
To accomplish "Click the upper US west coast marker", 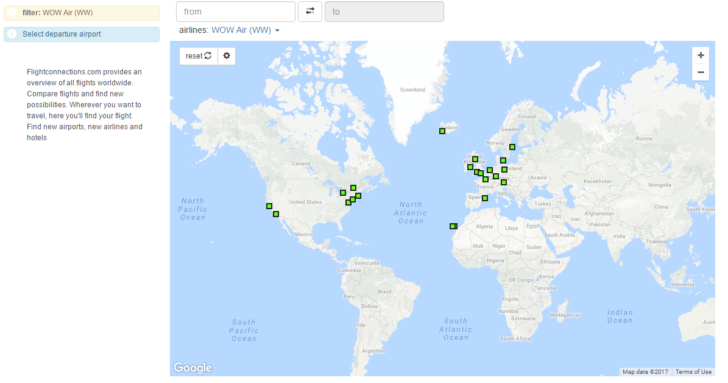I will (269, 206).
